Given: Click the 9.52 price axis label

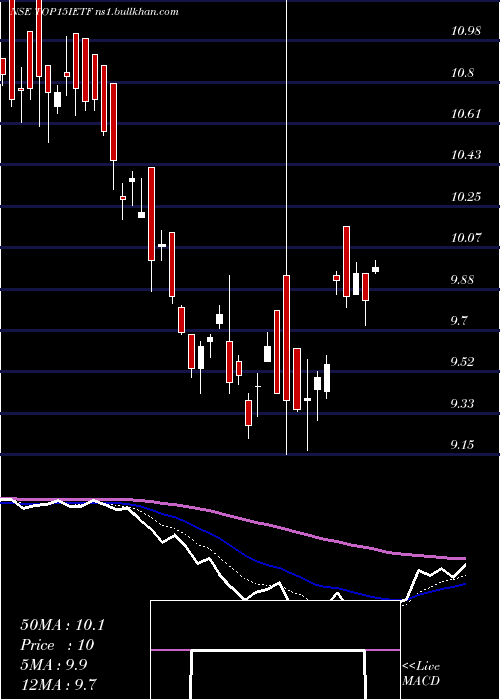Looking at the screenshot, I should coord(462,362).
